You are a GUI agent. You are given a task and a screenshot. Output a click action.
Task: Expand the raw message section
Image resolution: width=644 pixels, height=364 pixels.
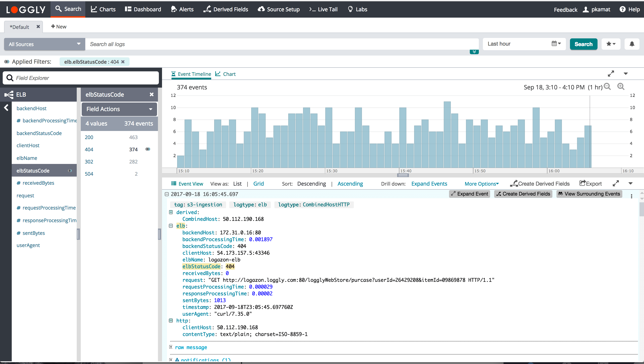pyautogui.click(x=171, y=347)
